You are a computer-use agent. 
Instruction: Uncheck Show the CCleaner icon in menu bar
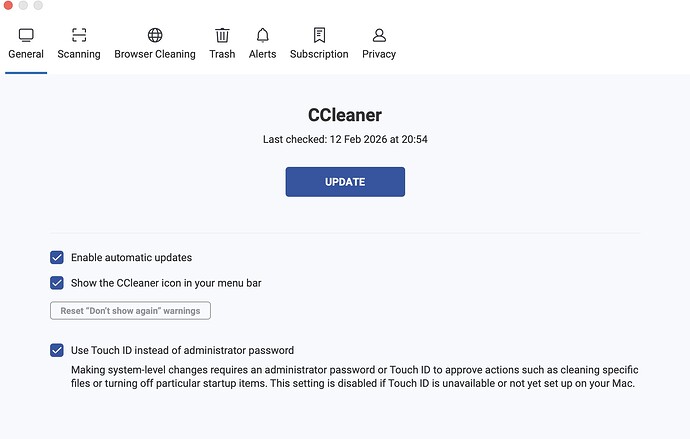pos(57,283)
